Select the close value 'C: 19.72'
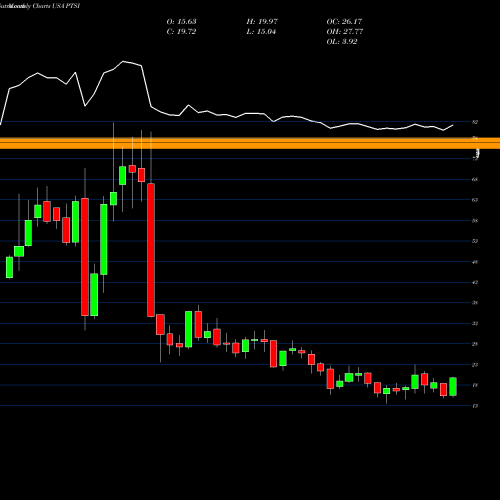This screenshot has height=500, width=500. (181, 31)
